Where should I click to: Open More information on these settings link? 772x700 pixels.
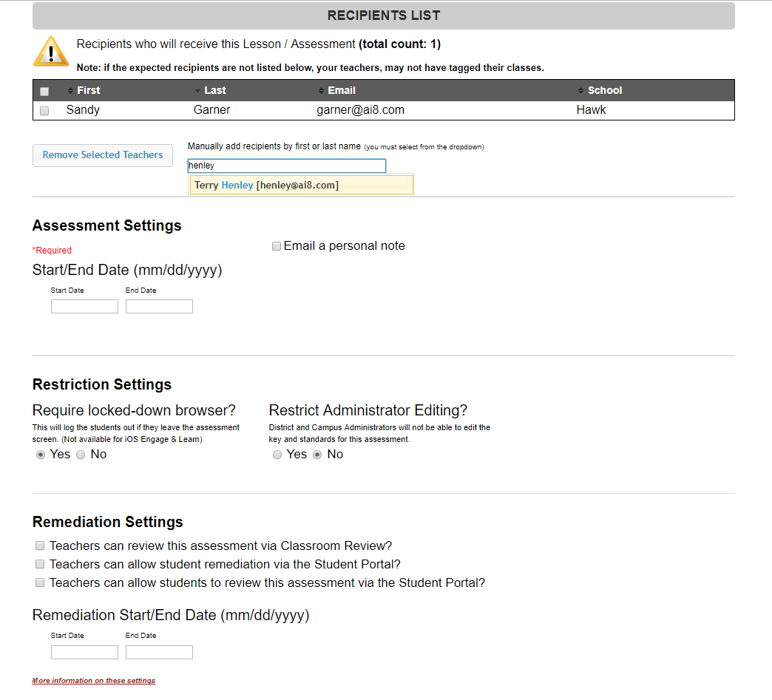(94, 681)
